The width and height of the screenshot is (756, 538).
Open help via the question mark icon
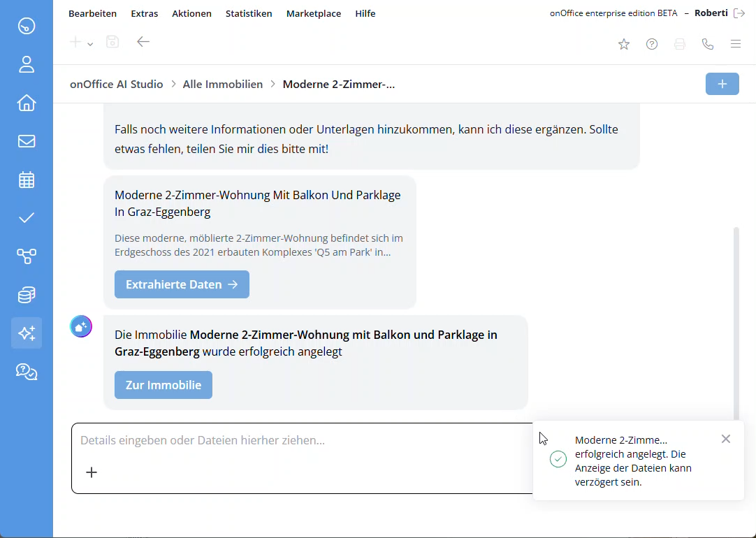click(652, 44)
